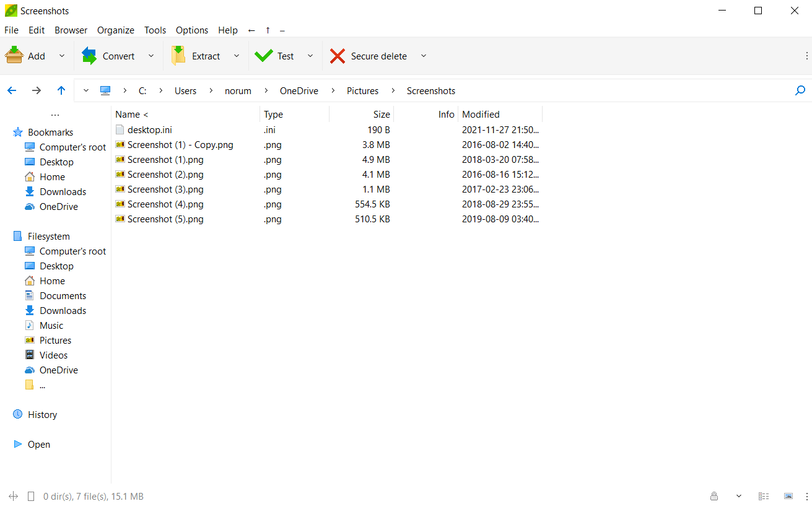Open the search magnifier in address bar
The height and width of the screenshot is (509, 812).
(800, 90)
